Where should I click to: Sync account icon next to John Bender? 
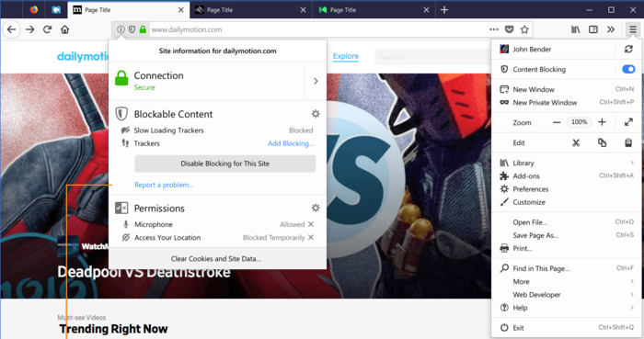click(628, 50)
